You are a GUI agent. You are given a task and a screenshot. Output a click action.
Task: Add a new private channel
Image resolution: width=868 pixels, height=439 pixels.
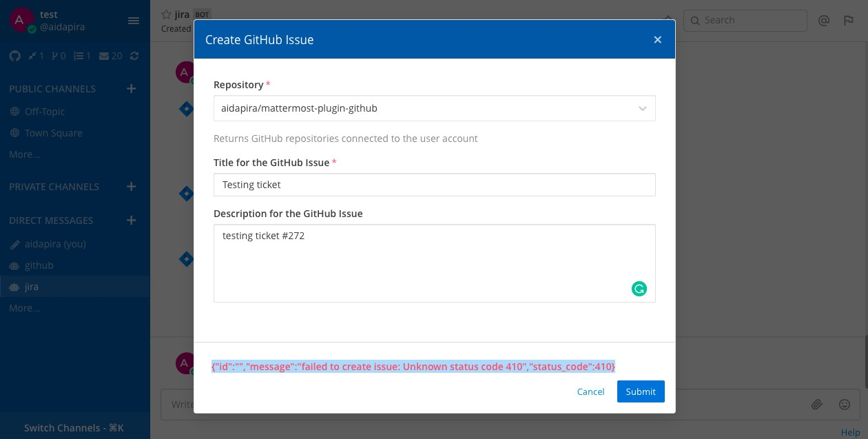[132, 186]
